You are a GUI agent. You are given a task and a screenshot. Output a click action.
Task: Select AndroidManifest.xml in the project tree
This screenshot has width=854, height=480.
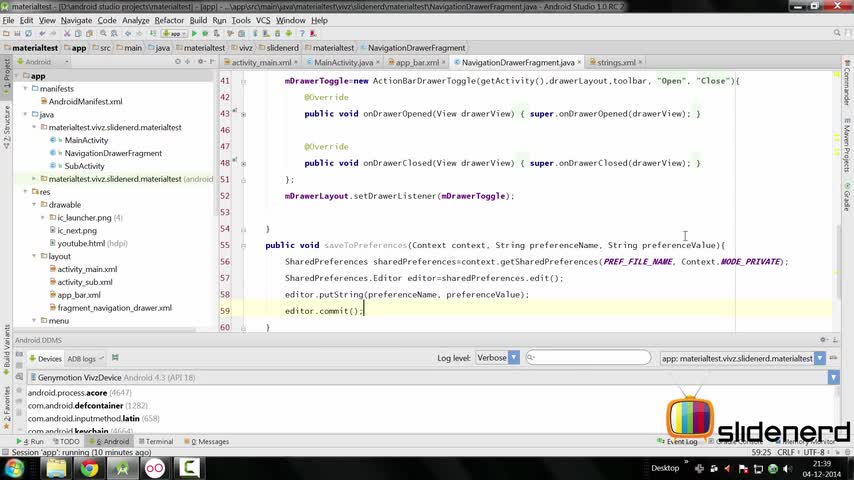(85, 101)
